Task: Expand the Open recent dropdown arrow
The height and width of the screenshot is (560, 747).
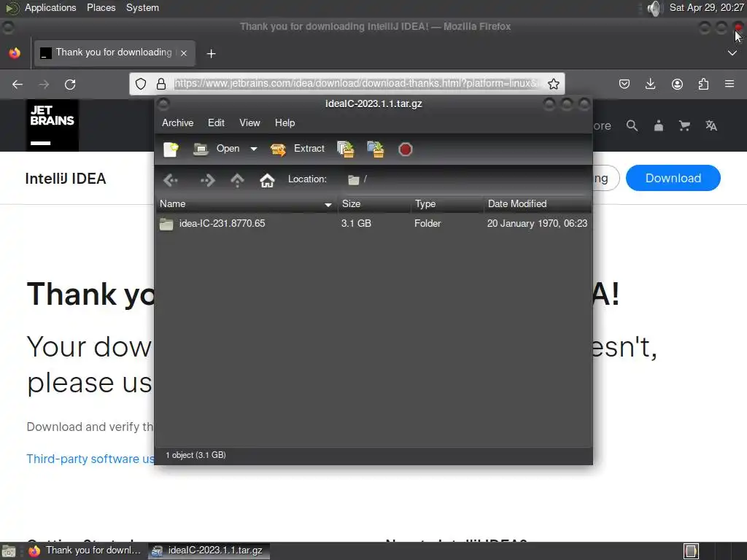Action: (x=253, y=149)
